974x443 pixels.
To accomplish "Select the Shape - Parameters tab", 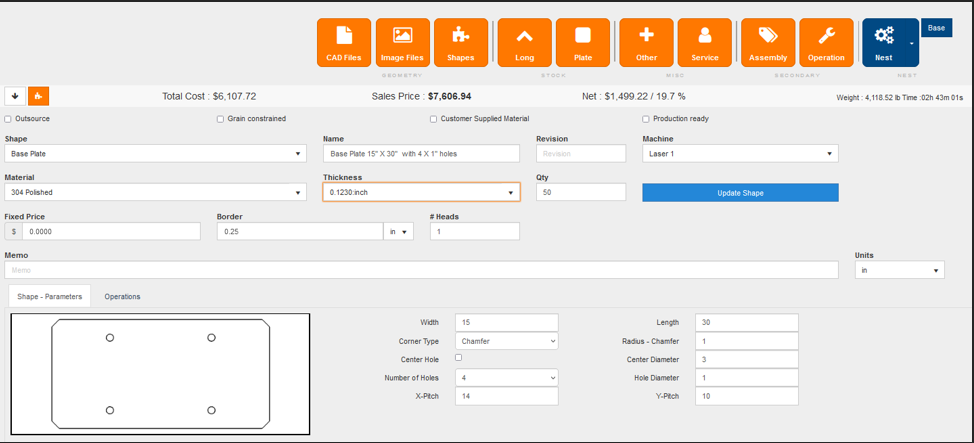I will point(50,297).
